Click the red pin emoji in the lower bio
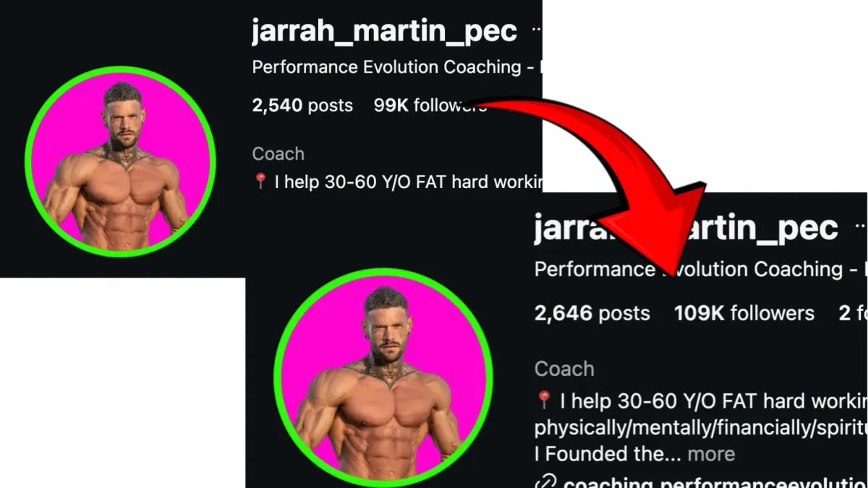This screenshot has height=488, width=868. click(x=544, y=400)
